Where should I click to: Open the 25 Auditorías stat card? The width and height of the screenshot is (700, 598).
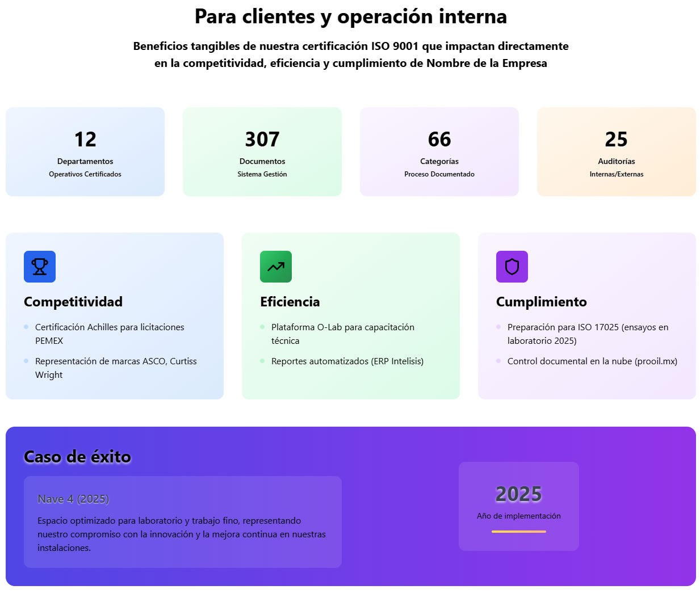point(617,152)
